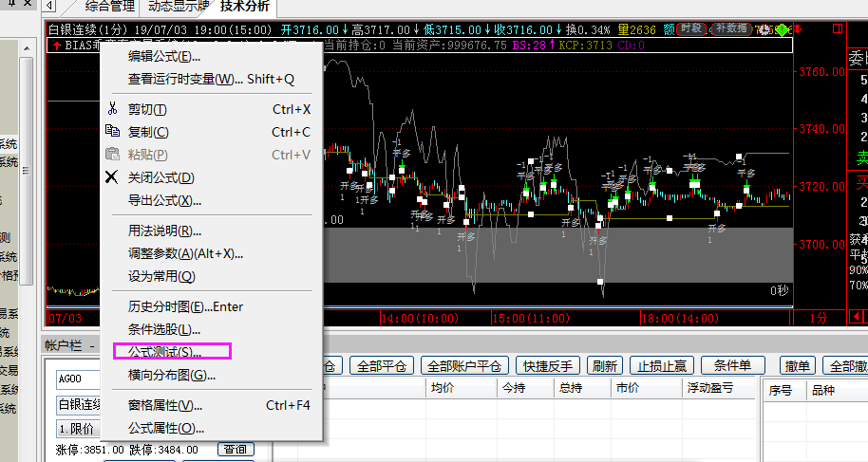This screenshot has height=462, width=868.
Task: Open 横向分布图(G) menu entry
Action: 212,375
